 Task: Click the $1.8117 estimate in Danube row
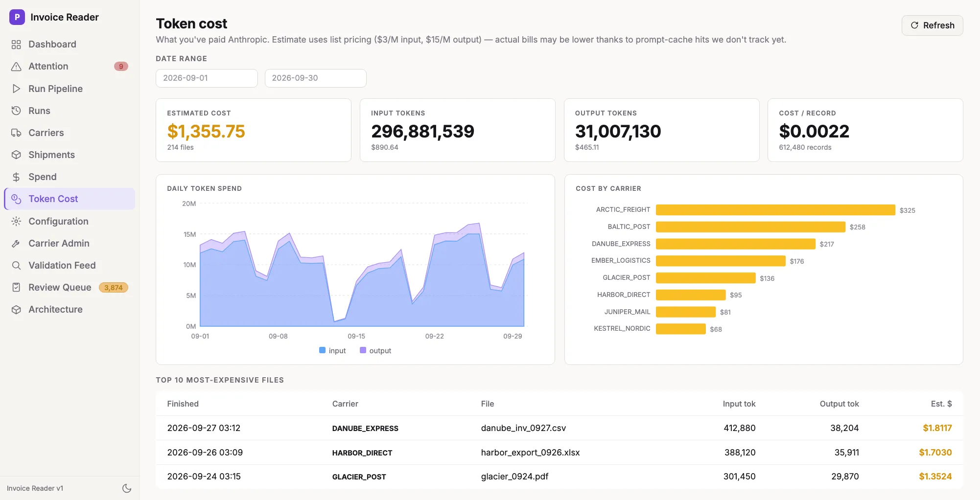(x=937, y=428)
